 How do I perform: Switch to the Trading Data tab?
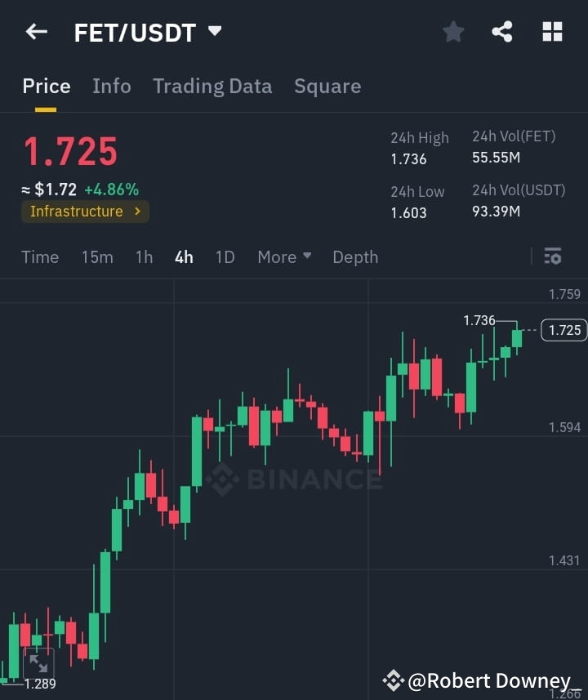point(212,86)
